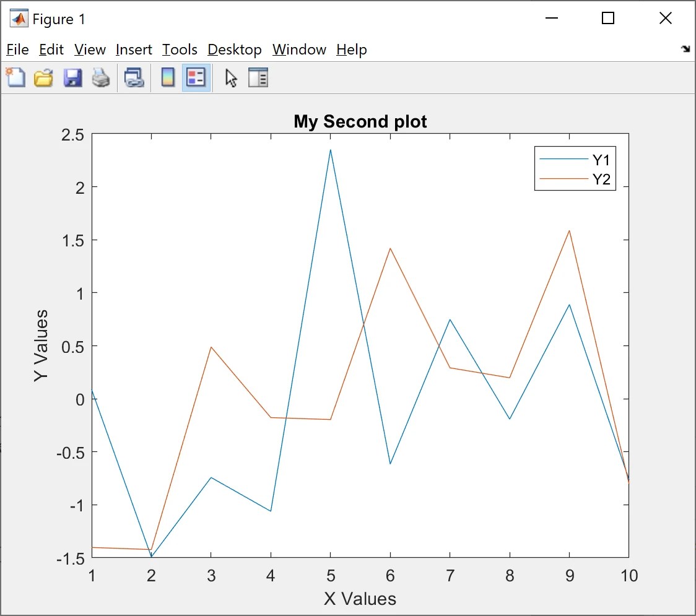Open the Insert menu
This screenshot has height=616, width=696.
coord(134,50)
